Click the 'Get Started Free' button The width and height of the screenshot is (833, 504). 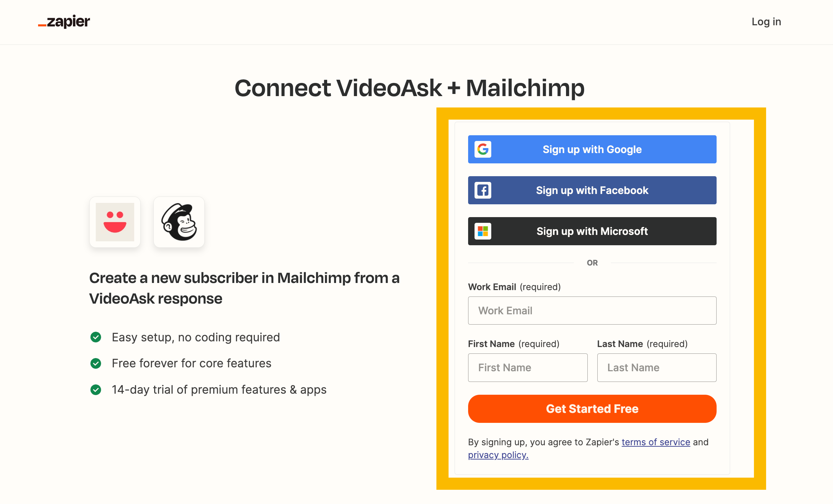pos(592,409)
